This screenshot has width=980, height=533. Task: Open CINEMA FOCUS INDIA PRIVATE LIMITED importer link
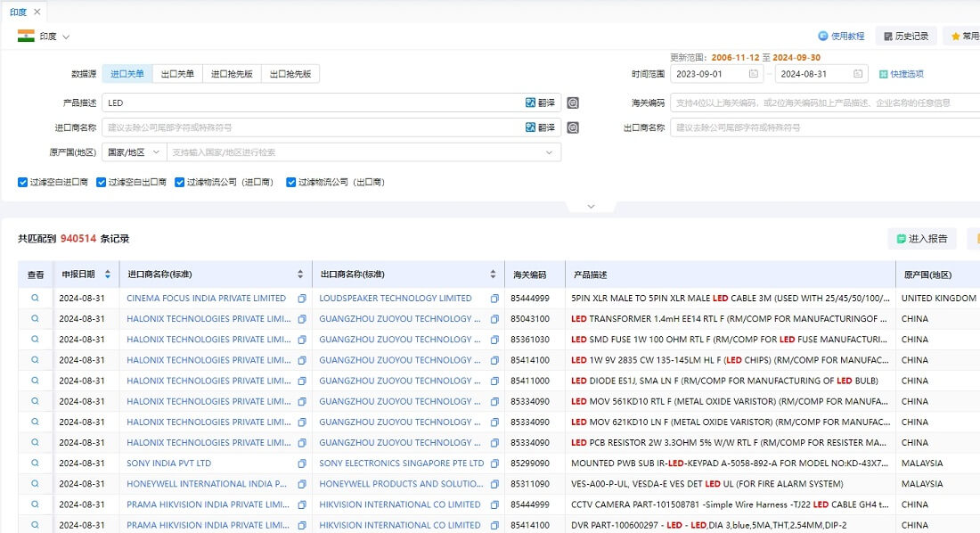pyautogui.click(x=207, y=299)
